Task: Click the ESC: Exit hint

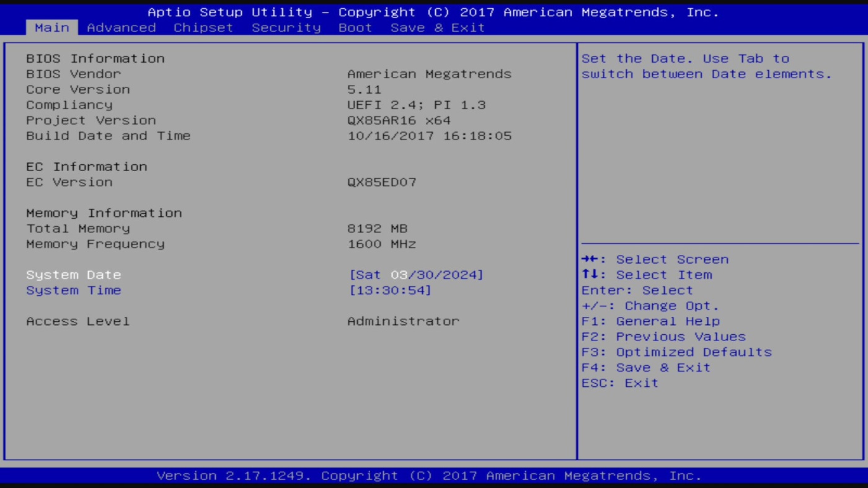Action: [x=620, y=383]
